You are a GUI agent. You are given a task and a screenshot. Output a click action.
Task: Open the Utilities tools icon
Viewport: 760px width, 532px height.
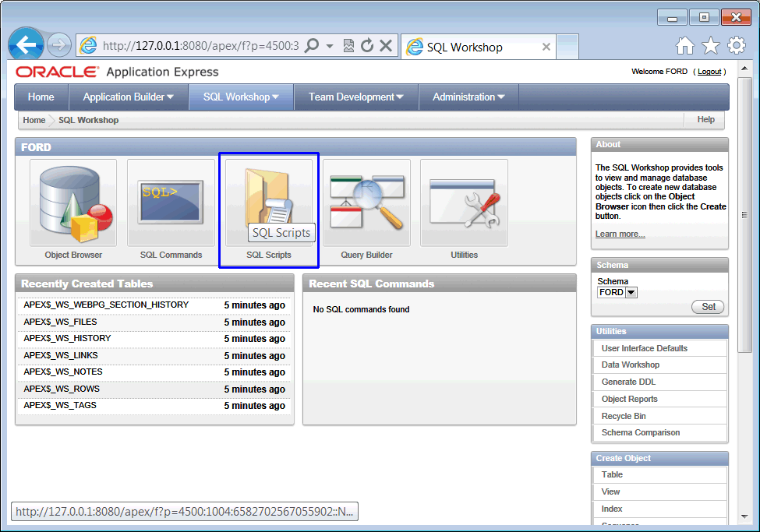pyautogui.click(x=464, y=203)
